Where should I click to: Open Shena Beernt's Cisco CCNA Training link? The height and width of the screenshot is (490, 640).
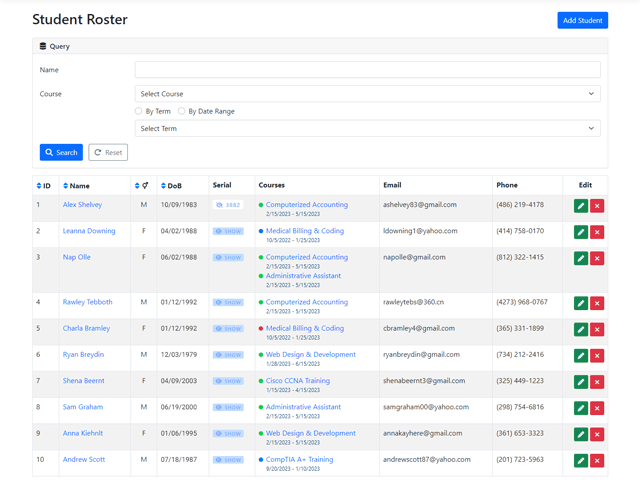click(298, 381)
